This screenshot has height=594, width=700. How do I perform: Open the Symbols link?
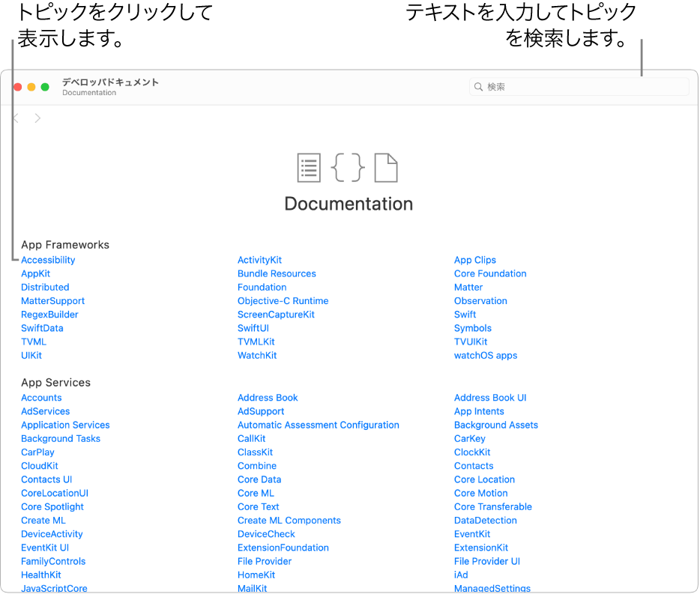(473, 329)
